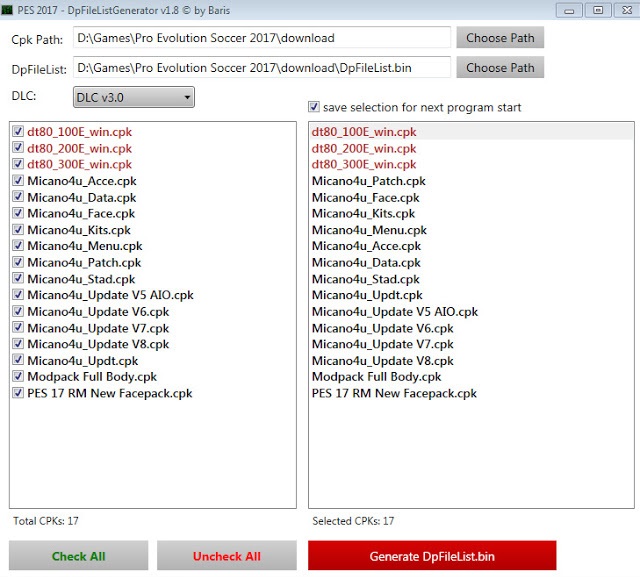Viewport: 640px width, 577px height.
Task: Select dt80_300E_win.cpk in right list
Action: coord(471,164)
